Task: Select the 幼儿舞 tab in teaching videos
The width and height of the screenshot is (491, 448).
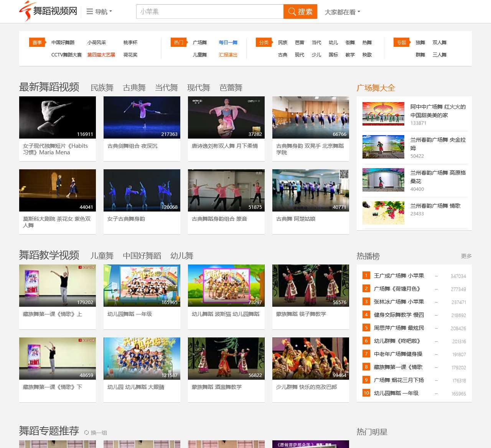Action: click(182, 256)
